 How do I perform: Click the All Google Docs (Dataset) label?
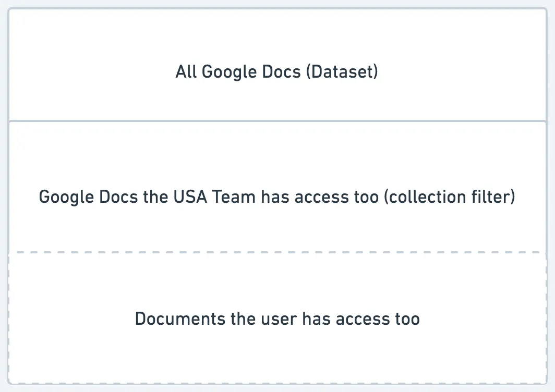pyautogui.click(x=277, y=72)
